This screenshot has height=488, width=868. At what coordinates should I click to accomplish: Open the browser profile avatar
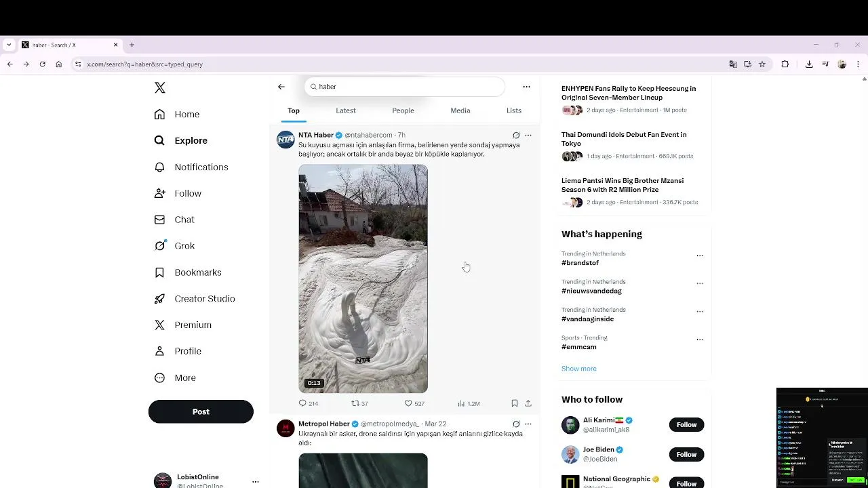[842, 64]
